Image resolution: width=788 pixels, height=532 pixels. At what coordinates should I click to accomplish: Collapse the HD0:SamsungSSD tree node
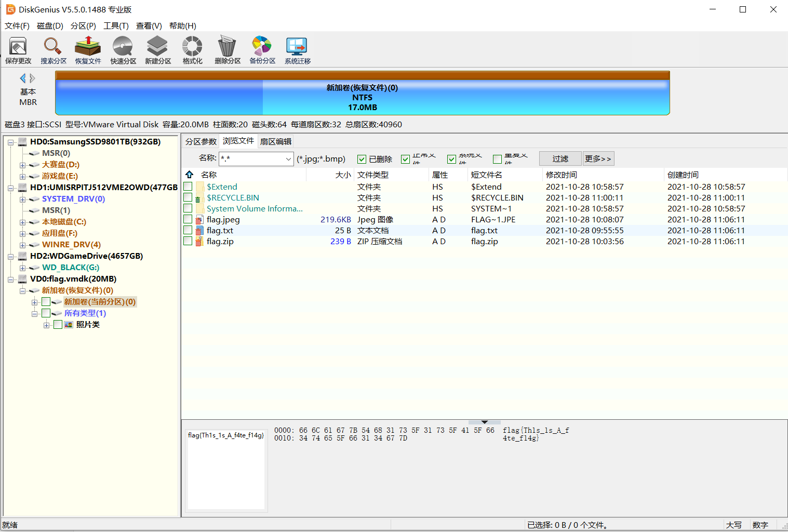[11, 142]
